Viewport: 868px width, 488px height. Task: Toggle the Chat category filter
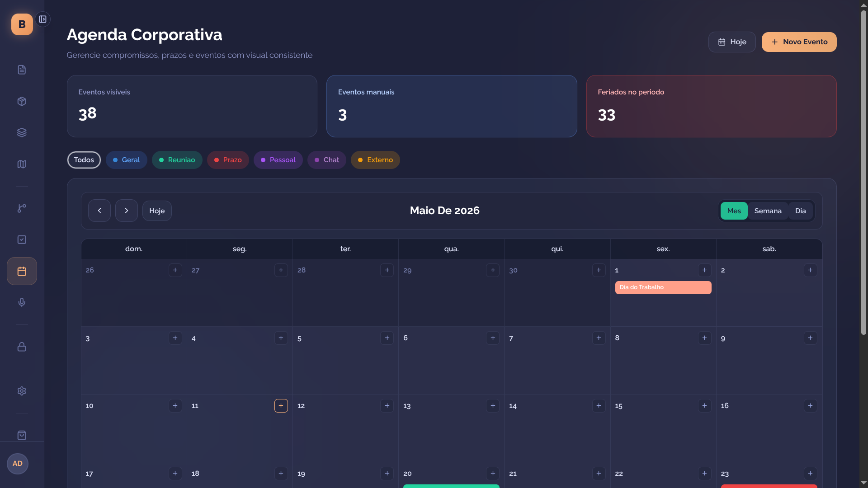click(x=327, y=160)
